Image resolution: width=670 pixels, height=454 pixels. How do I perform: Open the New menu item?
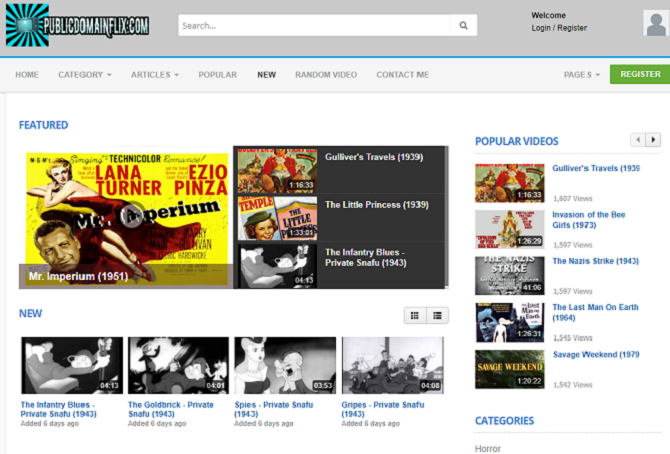coord(267,75)
